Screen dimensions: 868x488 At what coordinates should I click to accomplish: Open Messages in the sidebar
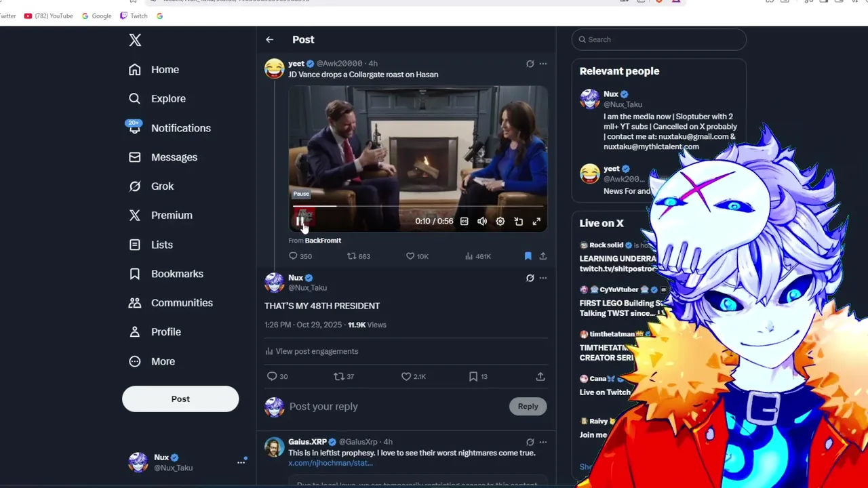[x=163, y=157]
